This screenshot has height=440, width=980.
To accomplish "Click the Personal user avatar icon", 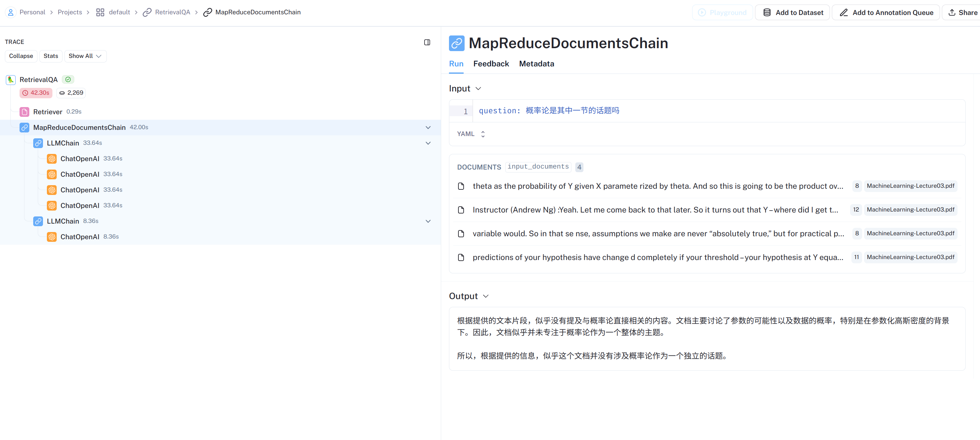I will 11,12.
